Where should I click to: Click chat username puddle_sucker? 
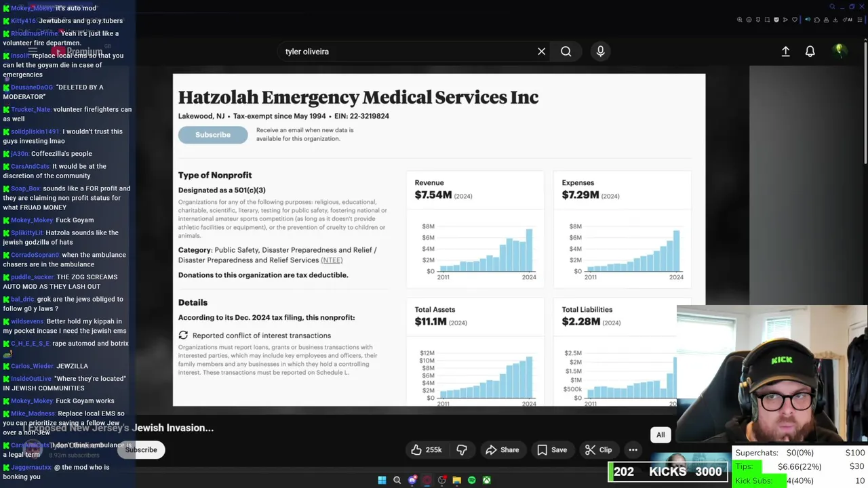pyautogui.click(x=32, y=277)
